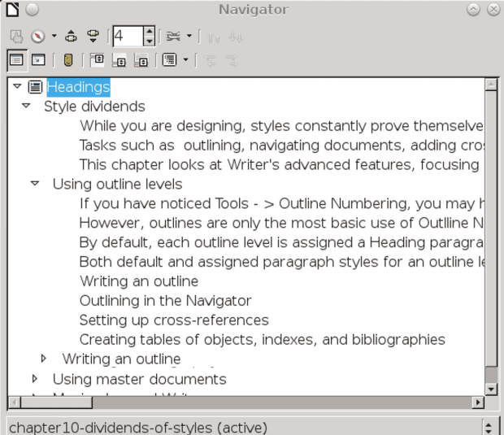The height and width of the screenshot is (435, 504).
Task: Jump to previous element with up arrow icon
Action: pos(71,36)
